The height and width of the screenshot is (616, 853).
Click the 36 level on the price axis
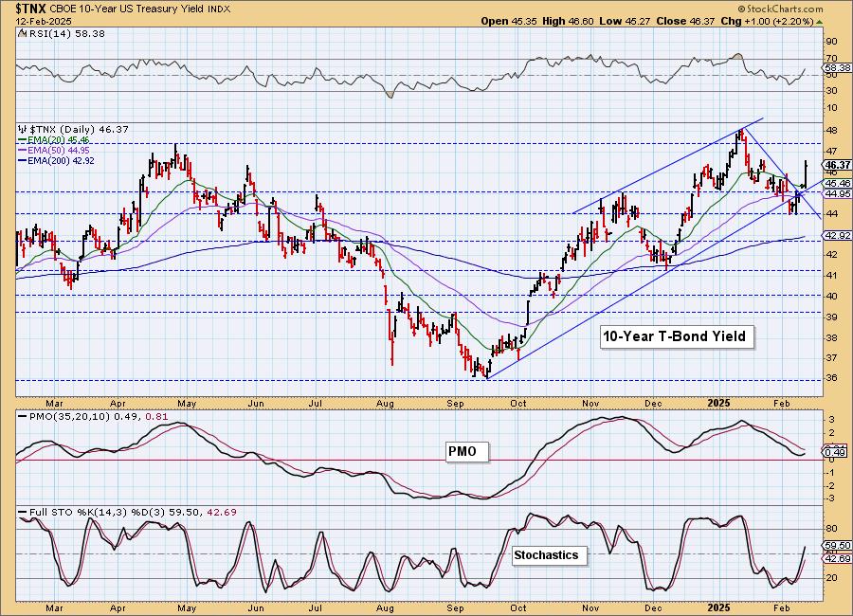(832, 378)
